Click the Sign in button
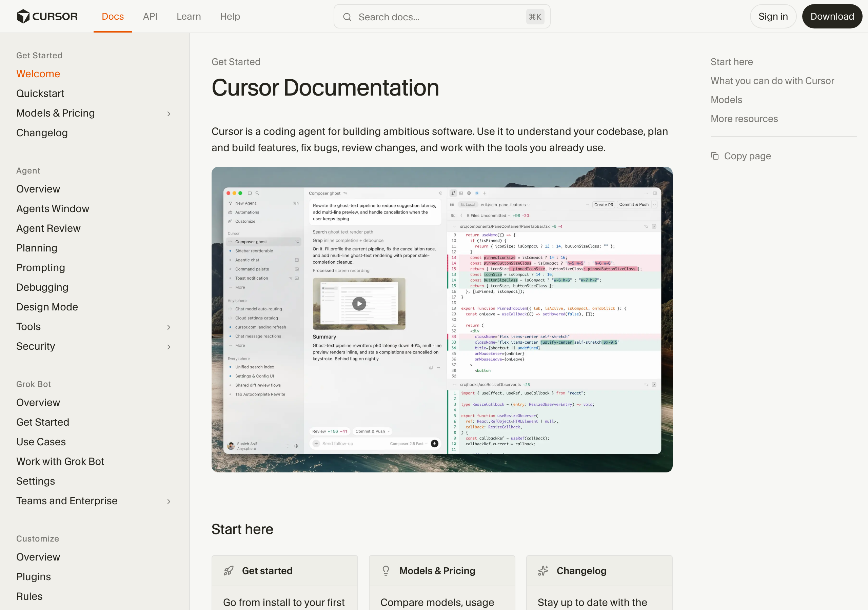Screen dimensions: 868x610 773,16
